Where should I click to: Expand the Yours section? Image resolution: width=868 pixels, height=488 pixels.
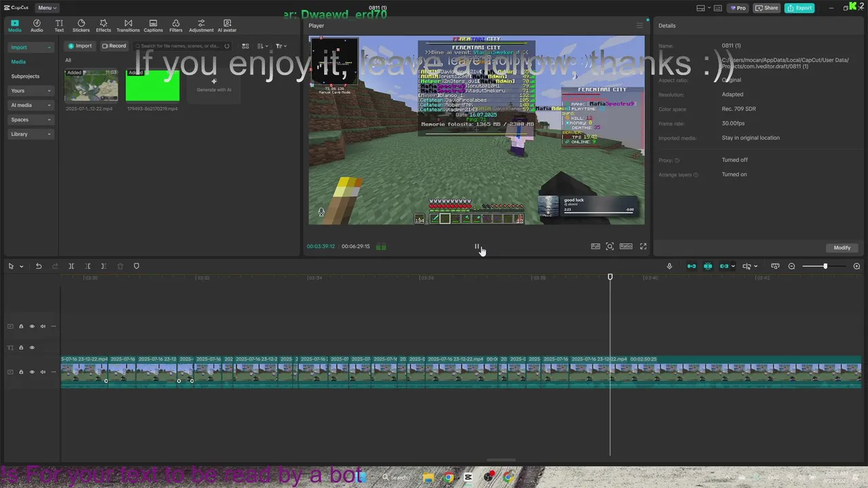point(31,91)
